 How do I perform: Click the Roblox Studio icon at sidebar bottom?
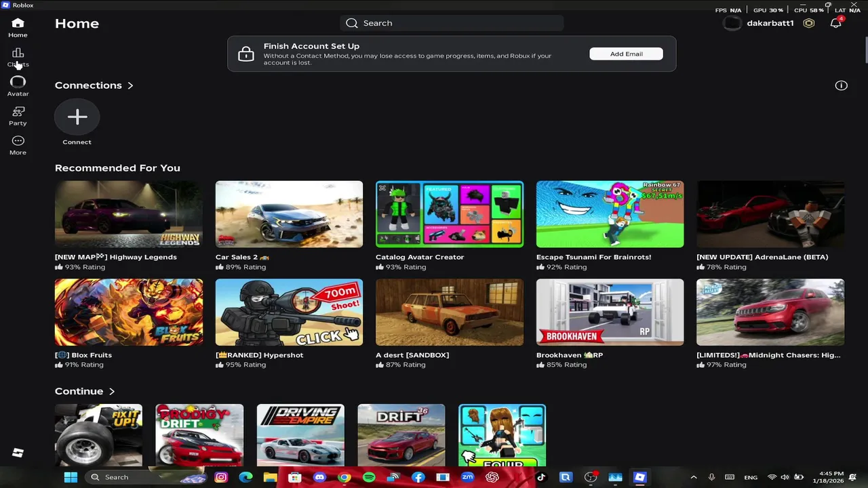click(18, 453)
